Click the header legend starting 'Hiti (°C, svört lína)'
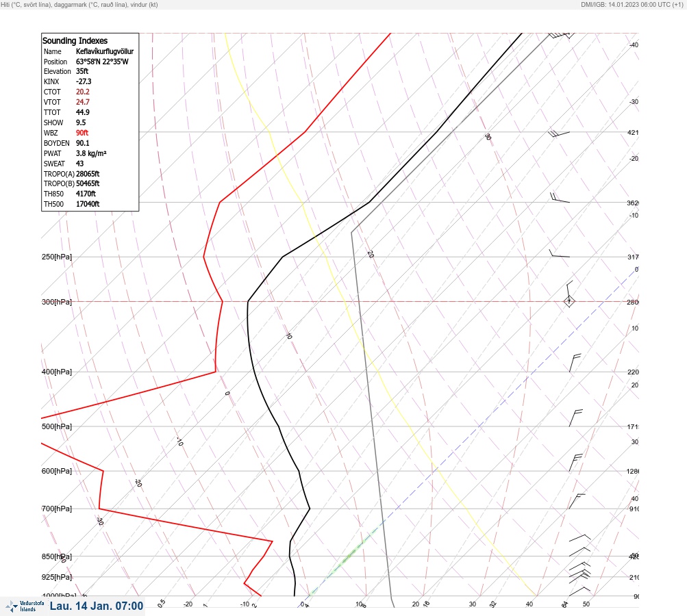687x616 pixels. click(x=79, y=4)
